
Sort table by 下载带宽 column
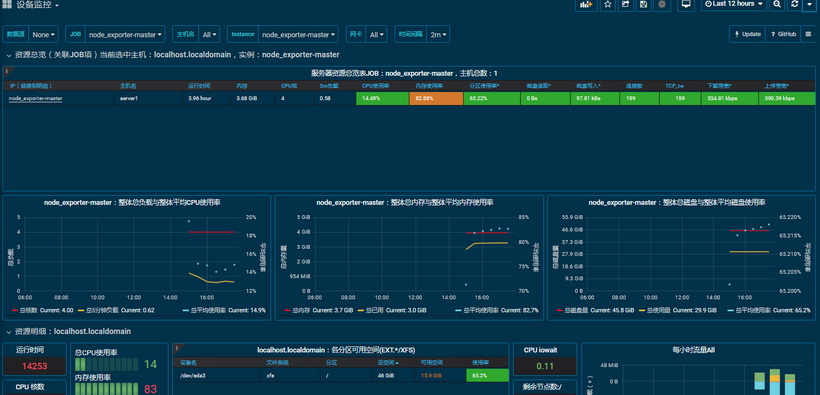(x=719, y=86)
